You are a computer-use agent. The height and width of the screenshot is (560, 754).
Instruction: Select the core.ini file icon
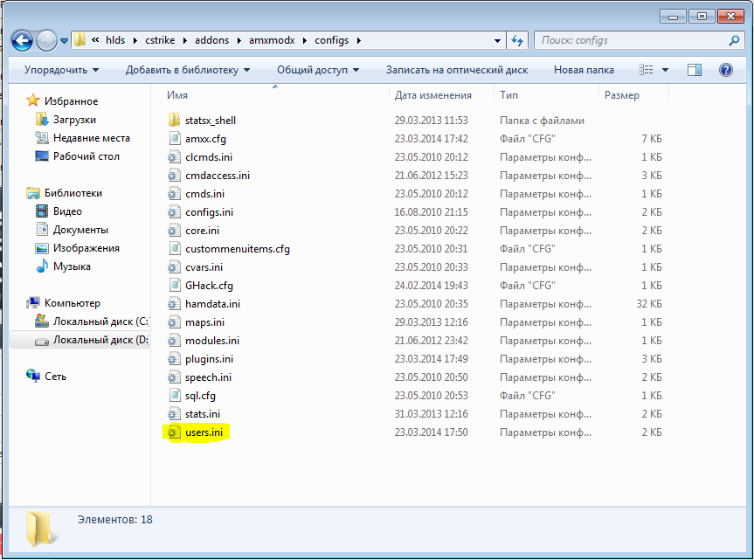pos(174,231)
